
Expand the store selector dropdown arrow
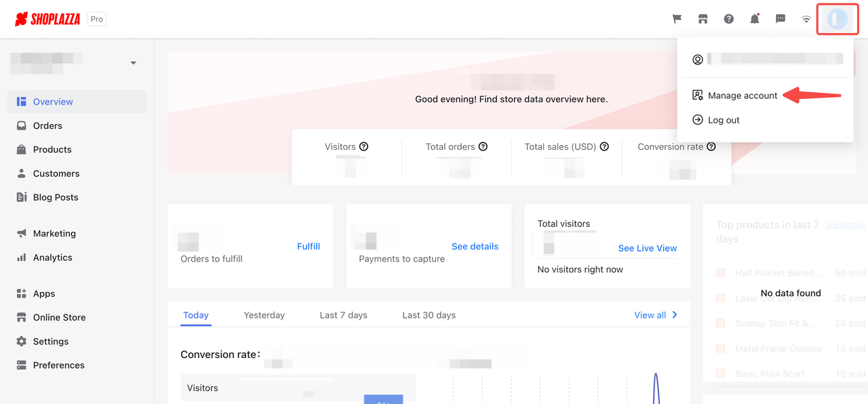point(134,63)
